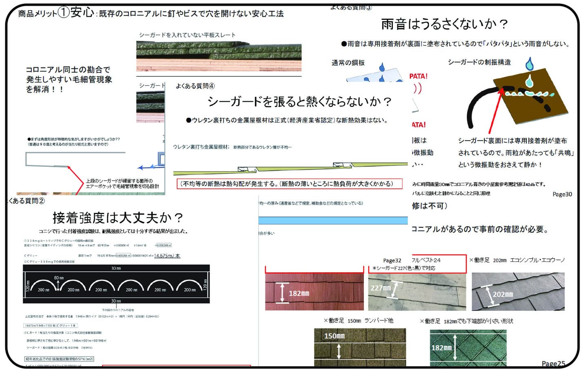The image size is (588, 371).
Task: Click the blue water drop above the brown panel
Action: coord(530,64)
